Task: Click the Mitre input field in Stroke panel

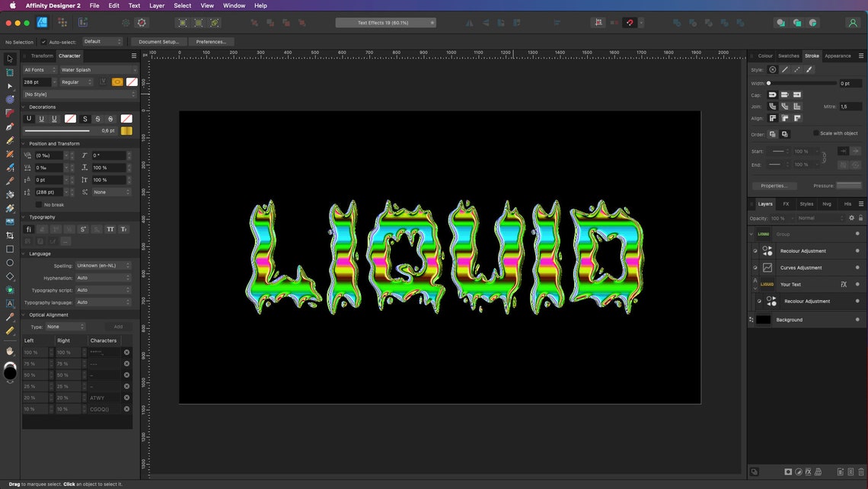Action: (x=850, y=106)
